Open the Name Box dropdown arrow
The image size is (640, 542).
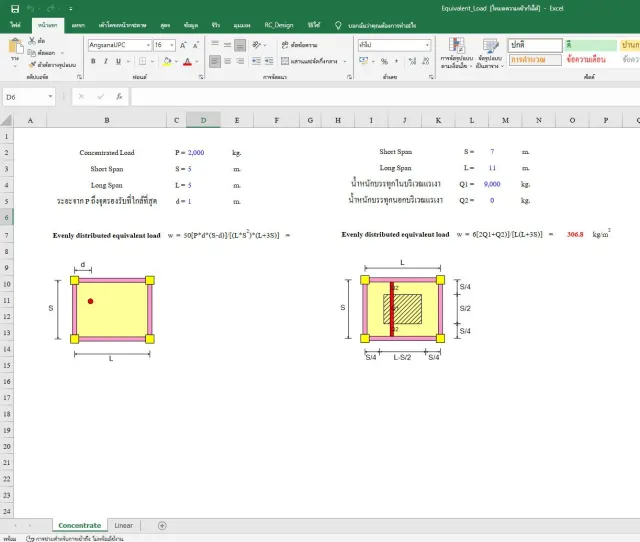[x=50, y=97]
